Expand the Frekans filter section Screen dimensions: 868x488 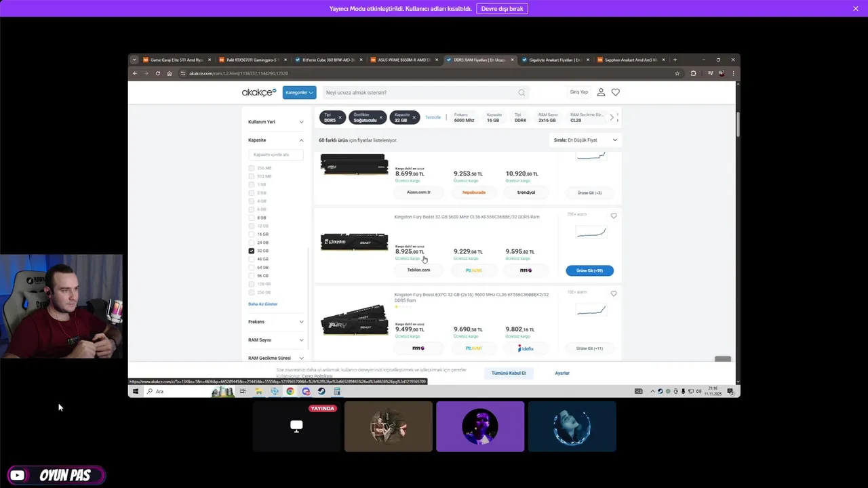(x=276, y=322)
